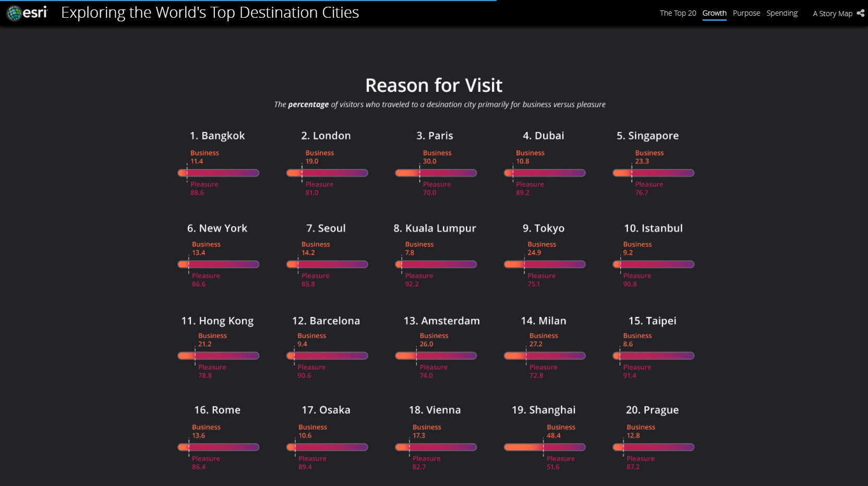868x486 pixels.
Task: Select the '20. Prague' heading
Action: click(x=652, y=410)
